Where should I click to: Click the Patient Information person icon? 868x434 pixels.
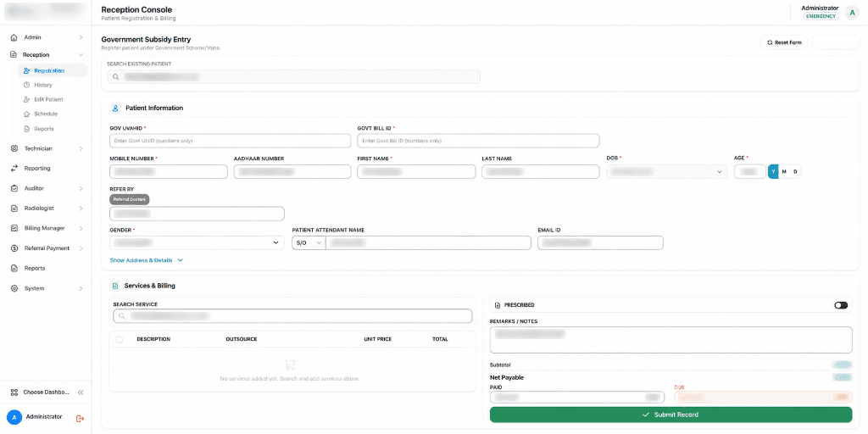click(115, 108)
